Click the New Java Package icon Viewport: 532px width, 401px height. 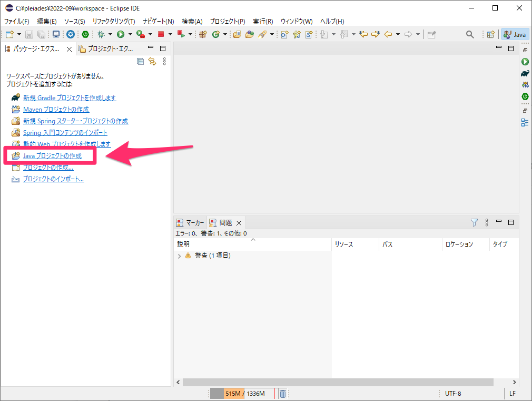[203, 34]
